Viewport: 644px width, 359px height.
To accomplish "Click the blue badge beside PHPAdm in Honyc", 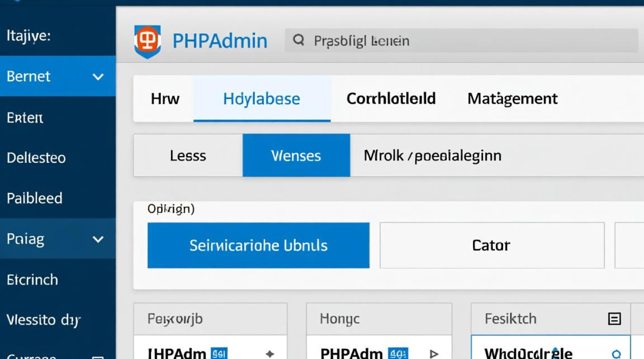I will tap(398, 353).
